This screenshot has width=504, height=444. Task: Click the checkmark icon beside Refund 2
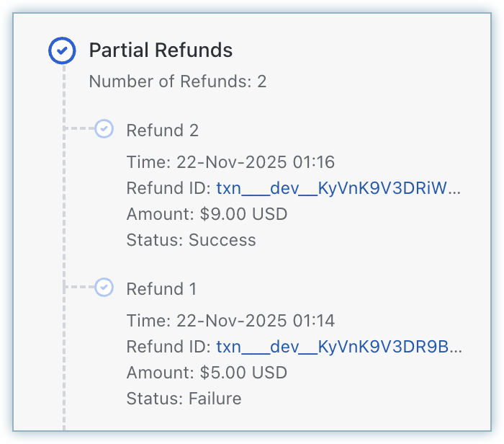(x=104, y=129)
